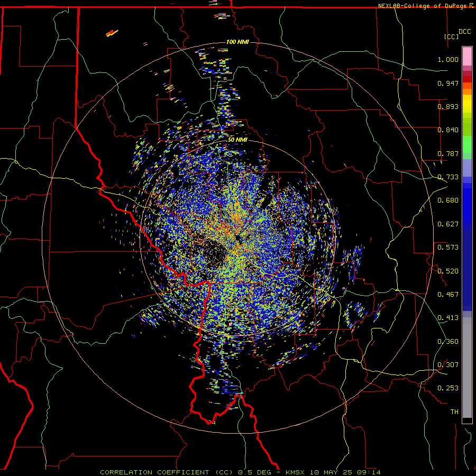This screenshot has width=476, height=476.
Task: Click the Correlation Coefficient KMSX caption text
Action: [x=240, y=472]
